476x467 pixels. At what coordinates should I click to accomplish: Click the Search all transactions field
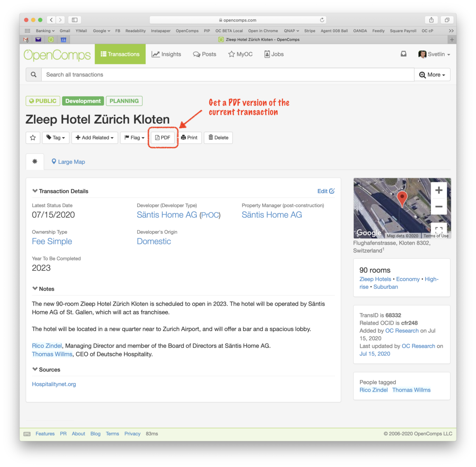(x=198, y=75)
